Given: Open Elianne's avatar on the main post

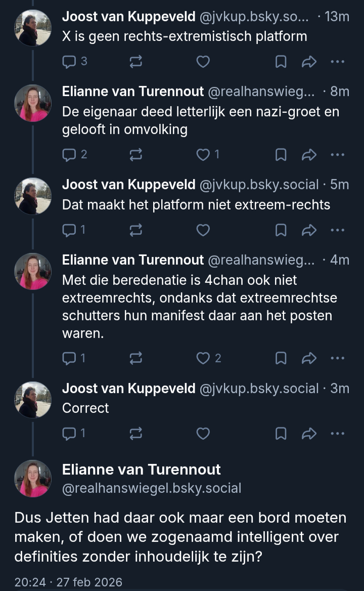Looking at the screenshot, I should coord(33,478).
